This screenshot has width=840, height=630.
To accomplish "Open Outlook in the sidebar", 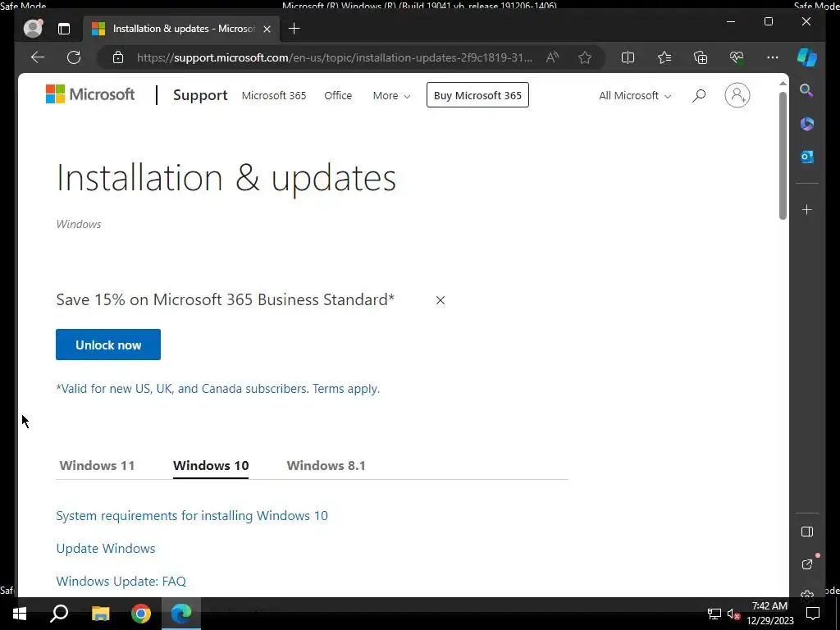I will tap(807, 157).
